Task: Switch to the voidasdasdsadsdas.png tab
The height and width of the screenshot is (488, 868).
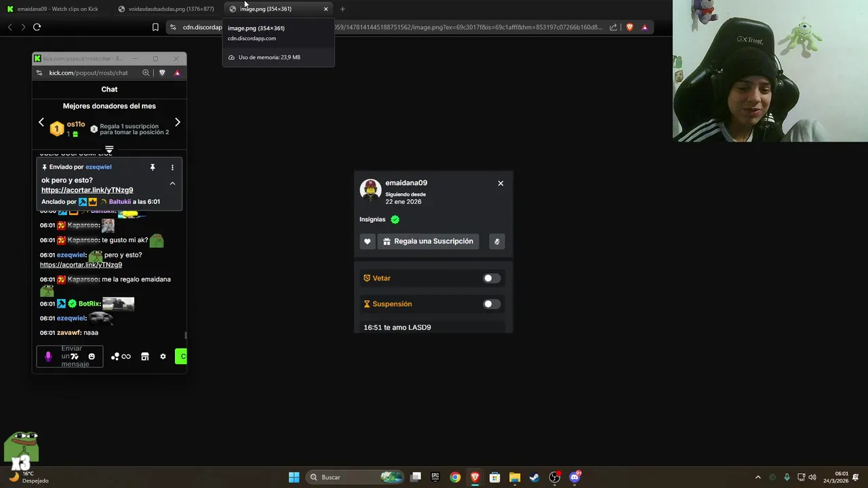Action: coord(166,9)
